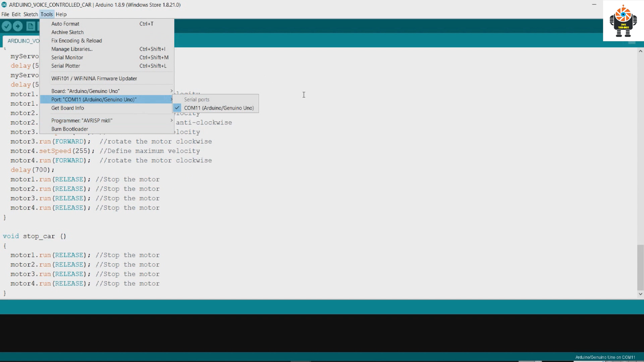644x362 pixels.
Task: Open the Help menu
Action: point(61,14)
